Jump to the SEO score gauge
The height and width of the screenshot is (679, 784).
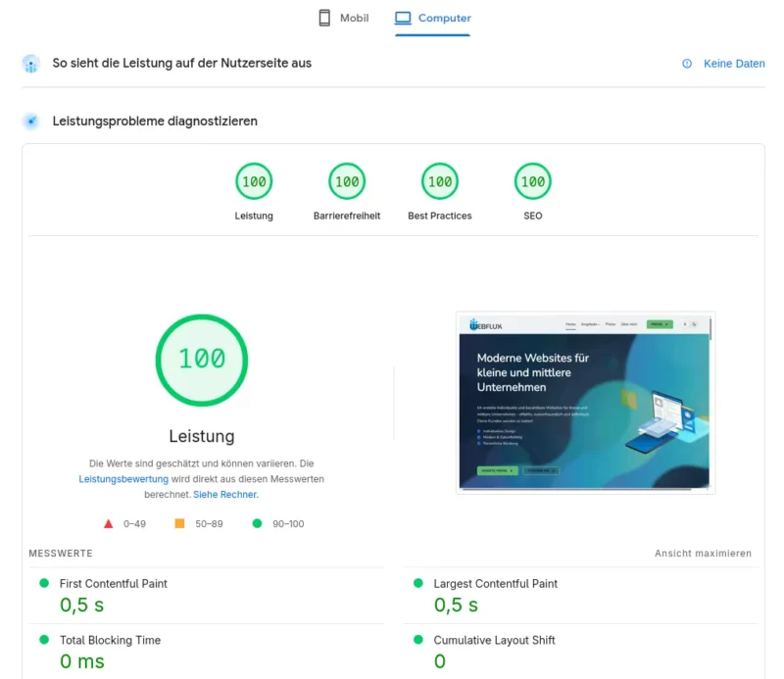click(x=533, y=181)
